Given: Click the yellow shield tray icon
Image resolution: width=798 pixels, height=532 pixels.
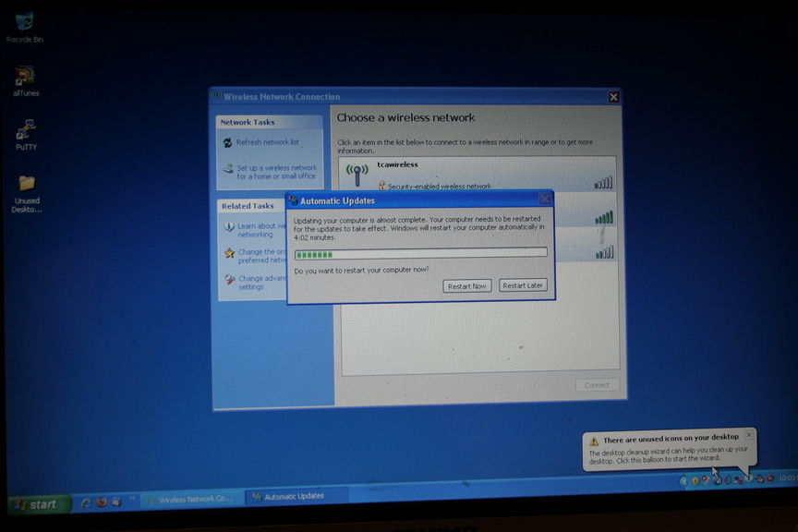Looking at the screenshot, I should (695, 480).
